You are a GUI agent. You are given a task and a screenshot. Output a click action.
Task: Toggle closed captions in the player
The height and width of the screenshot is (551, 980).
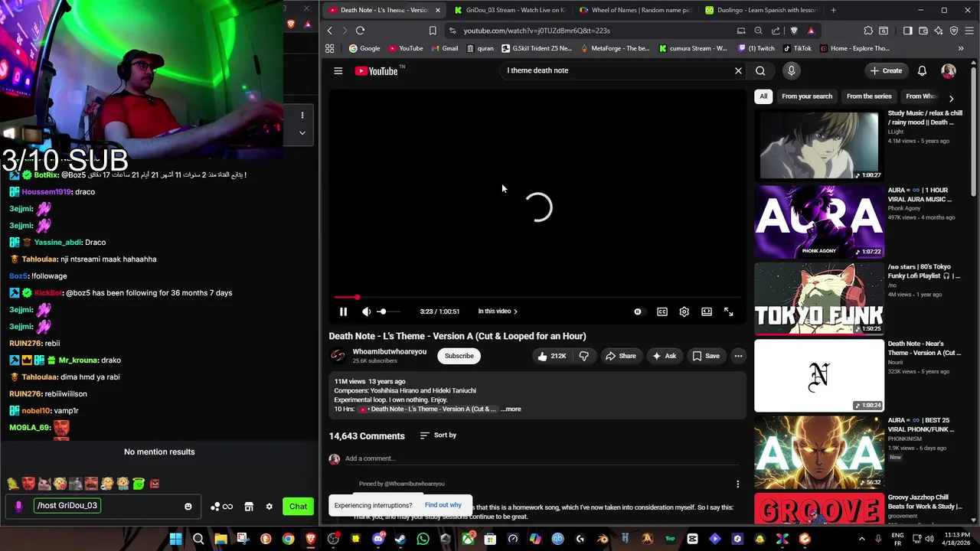662,311
